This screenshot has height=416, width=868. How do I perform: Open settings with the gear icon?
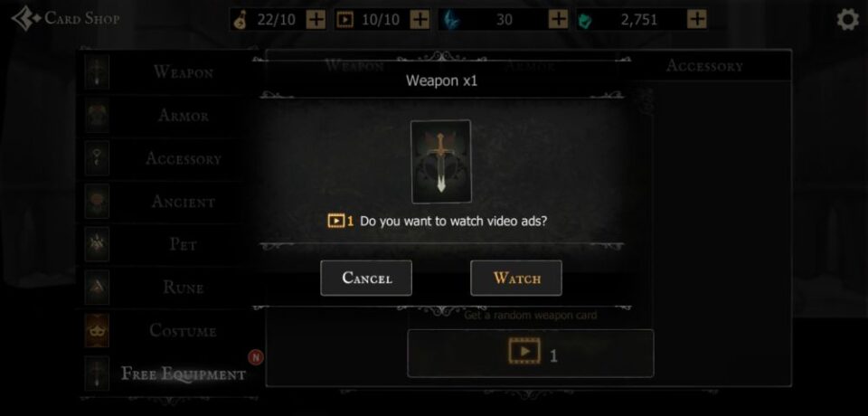click(847, 20)
